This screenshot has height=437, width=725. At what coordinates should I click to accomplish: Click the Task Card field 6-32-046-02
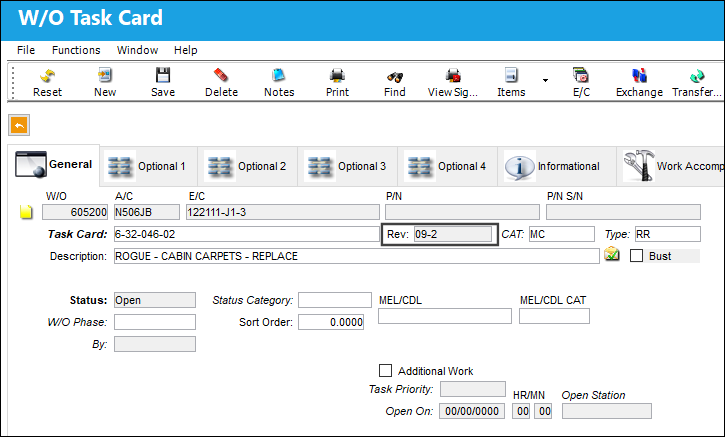(246, 234)
